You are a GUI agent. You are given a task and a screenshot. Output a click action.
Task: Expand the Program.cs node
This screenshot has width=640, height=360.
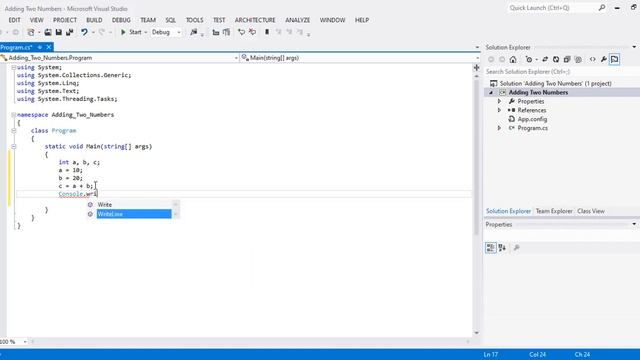(499, 128)
